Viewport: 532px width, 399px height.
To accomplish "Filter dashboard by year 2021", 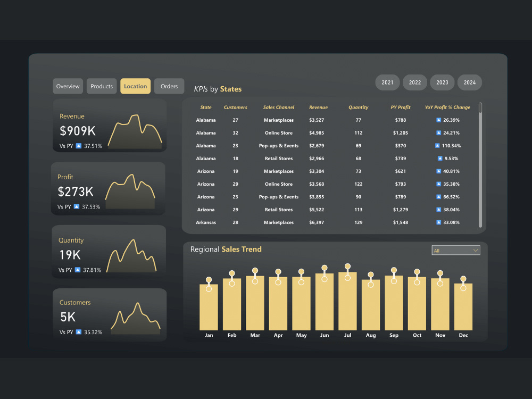I will (387, 82).
